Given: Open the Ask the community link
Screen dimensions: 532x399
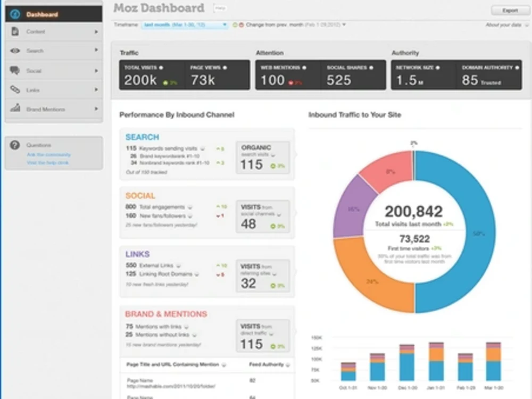Looking at the screenshot, I should point(49,155).
